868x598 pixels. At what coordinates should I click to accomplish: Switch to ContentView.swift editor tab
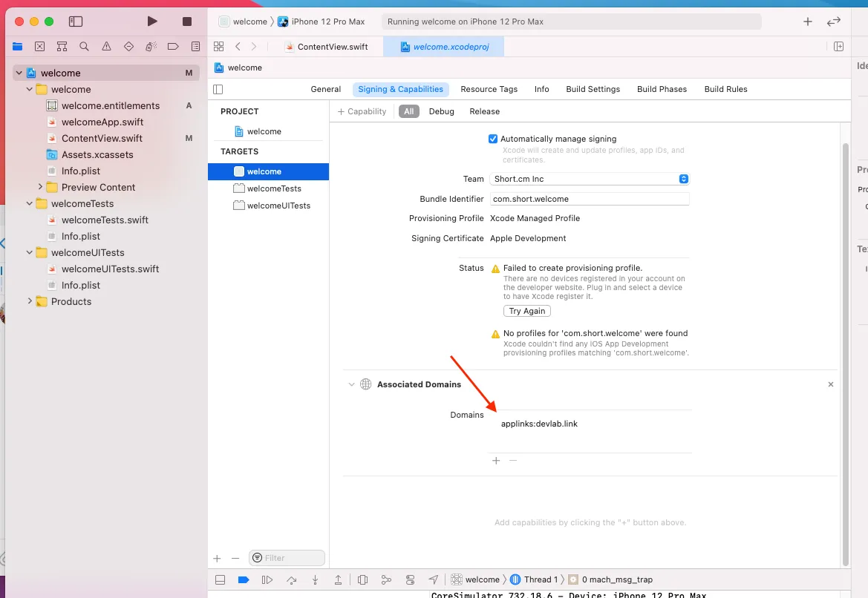[327, 47]
